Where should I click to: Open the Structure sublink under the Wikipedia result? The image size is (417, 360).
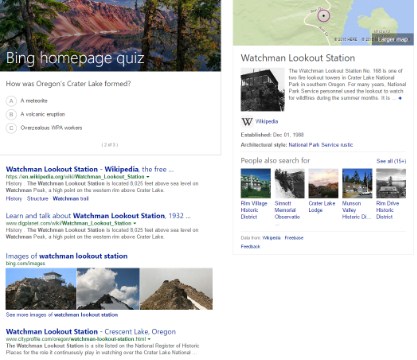coord(37,199)
